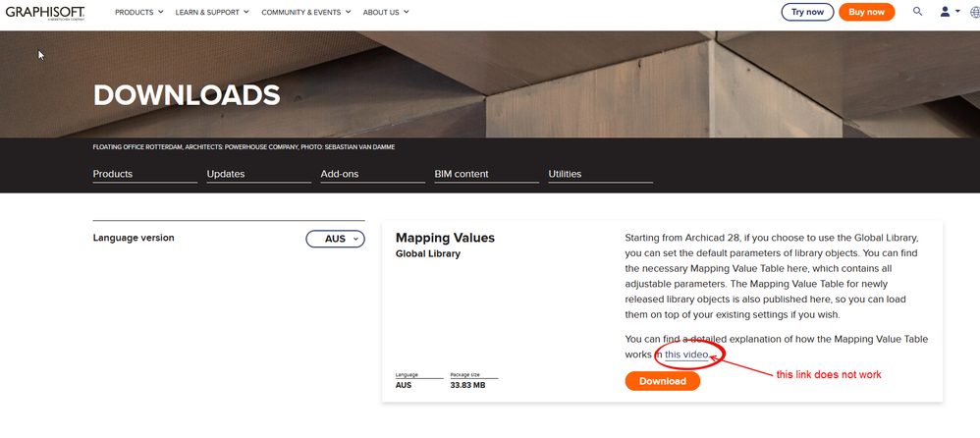This screenshot has width=980, height=438.
Task: Switch to the Updates tab
Action: (x=259, y=175)
